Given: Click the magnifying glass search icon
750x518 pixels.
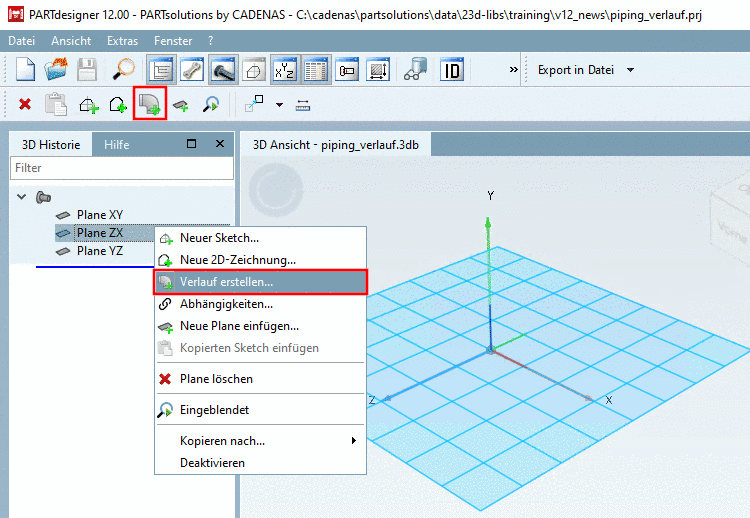Looking at the screenshot, I should (123, 70).
